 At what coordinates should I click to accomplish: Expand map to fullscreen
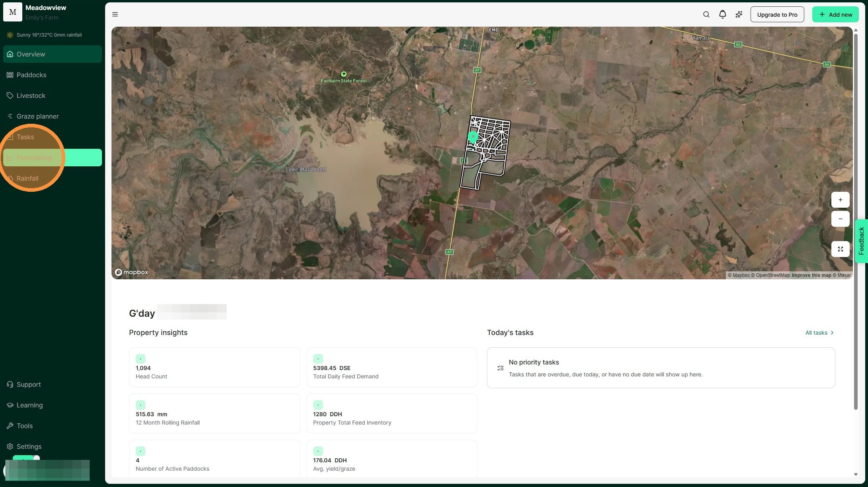pyautogui.click(x=840, y=249)
